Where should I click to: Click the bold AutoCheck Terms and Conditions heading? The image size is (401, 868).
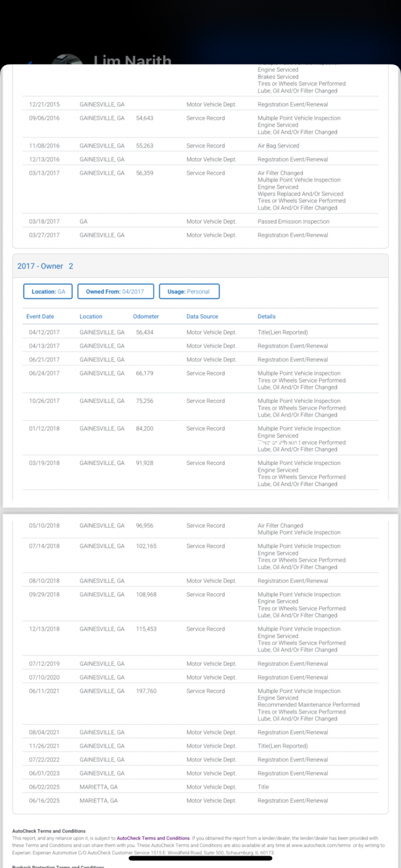[x=49, y=831]
